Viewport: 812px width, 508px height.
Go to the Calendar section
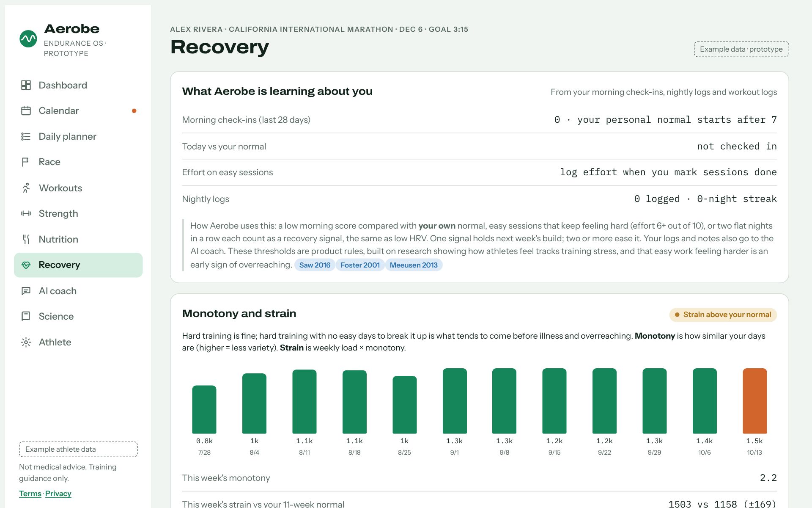click(78, 110)
